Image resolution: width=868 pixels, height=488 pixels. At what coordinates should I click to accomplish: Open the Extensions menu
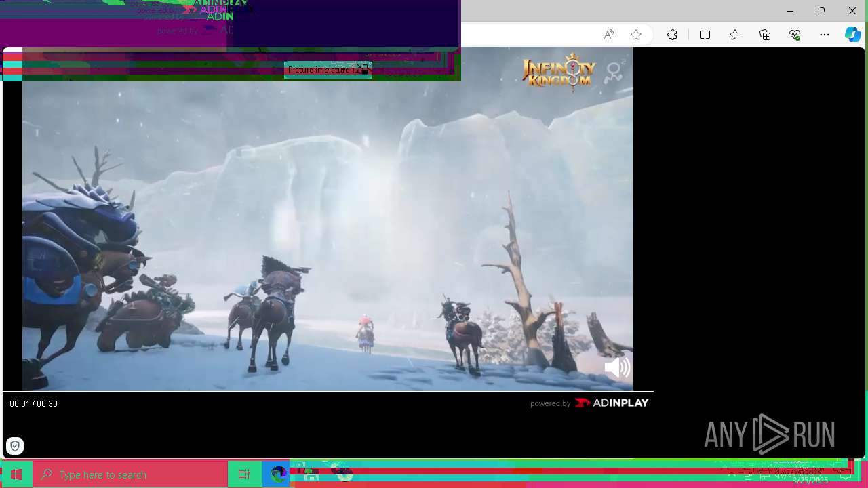click(672, 35)
